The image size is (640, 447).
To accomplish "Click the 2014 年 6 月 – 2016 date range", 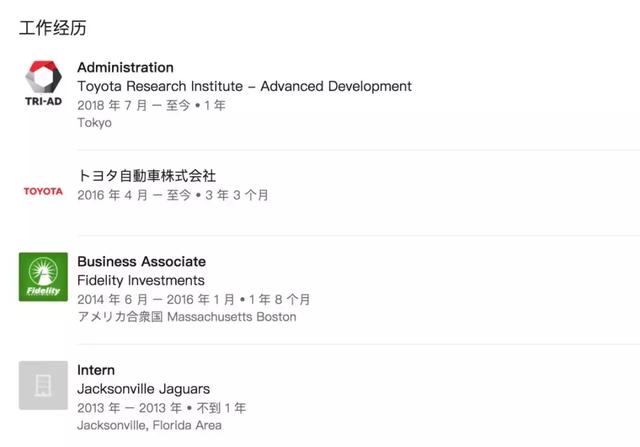I will click(x=156, y=300).
